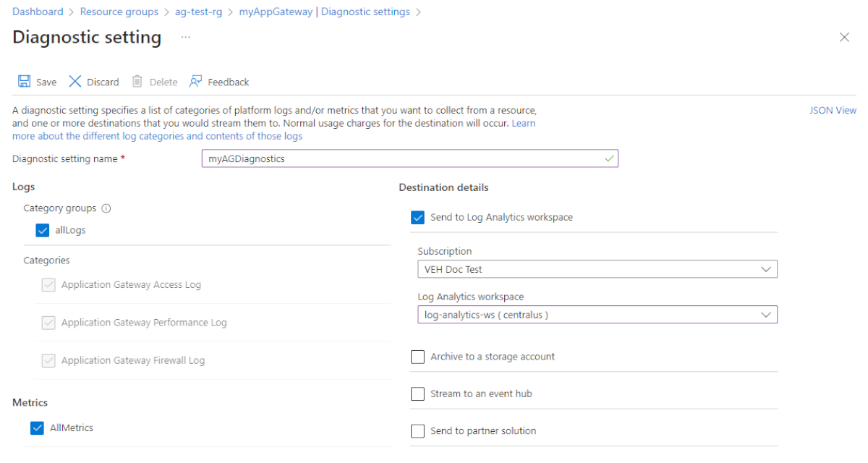The image size is (868, 463).
Task: Enable Stream to an event hub
Action: [417, 394]
